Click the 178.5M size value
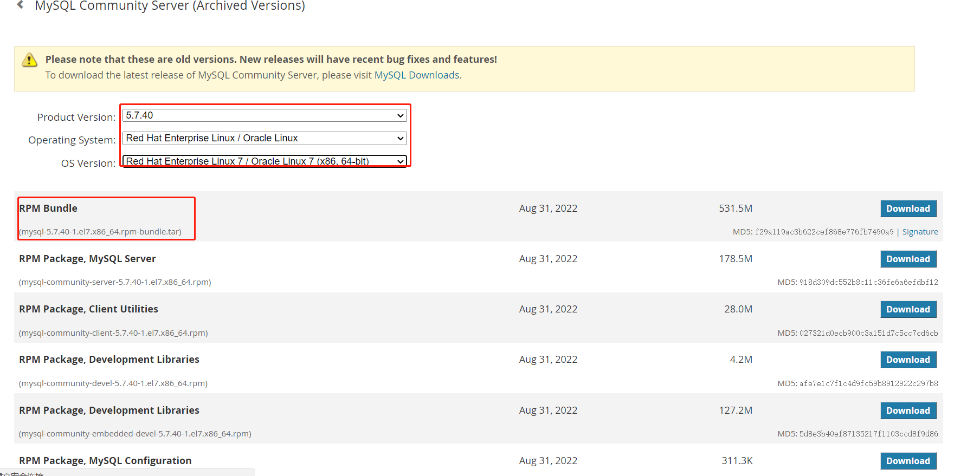980x476 pixels. [736, 259]
